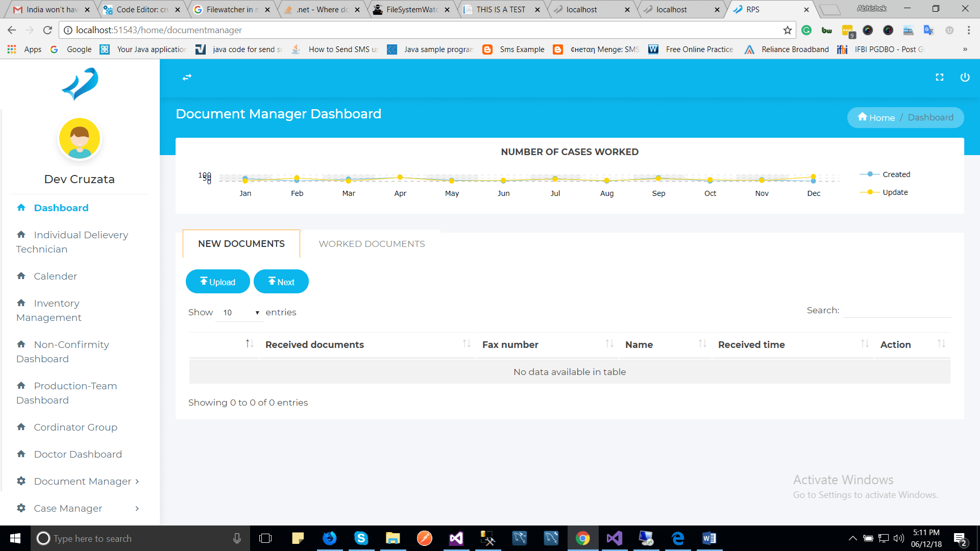Screen dimensions: 980x551
Task: Toggle the Update series in chart legend
Action: pyautogui.click(x=895, y=192)
